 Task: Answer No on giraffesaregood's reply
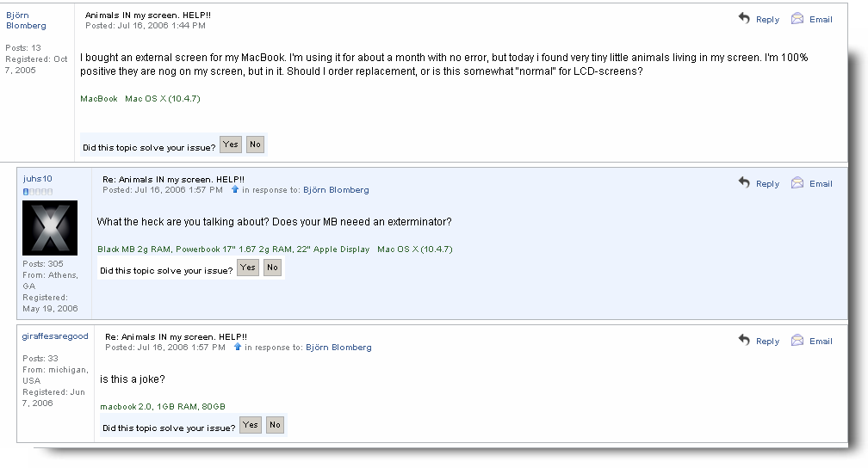coord(276,425)
